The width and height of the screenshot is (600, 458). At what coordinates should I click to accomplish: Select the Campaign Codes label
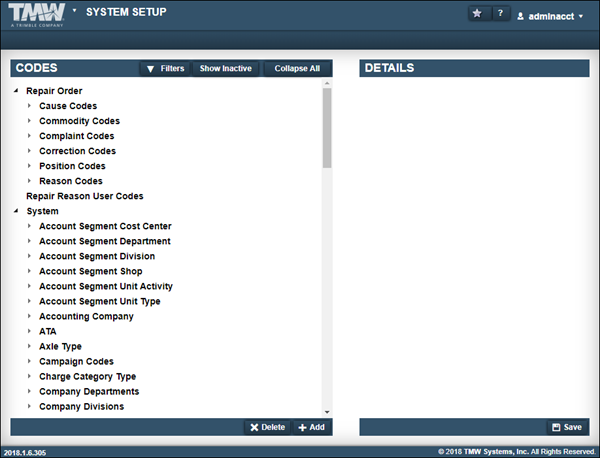tap(77, 361)
